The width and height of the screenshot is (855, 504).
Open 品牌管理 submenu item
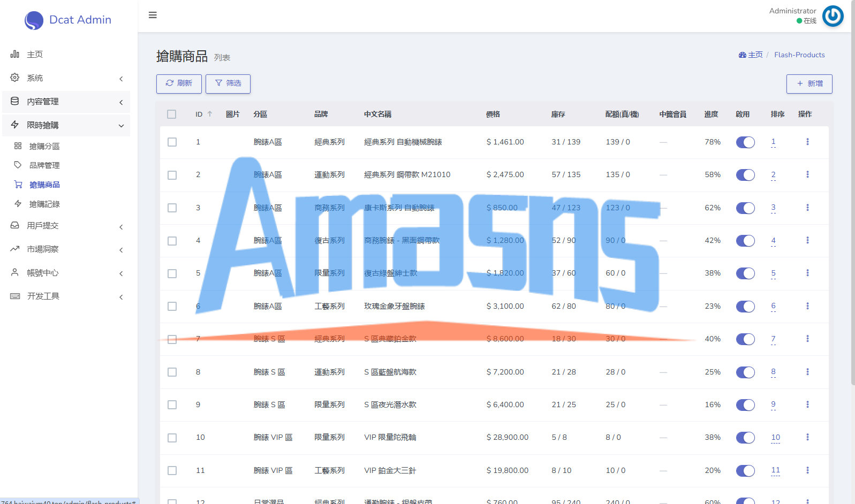(66, 165)
